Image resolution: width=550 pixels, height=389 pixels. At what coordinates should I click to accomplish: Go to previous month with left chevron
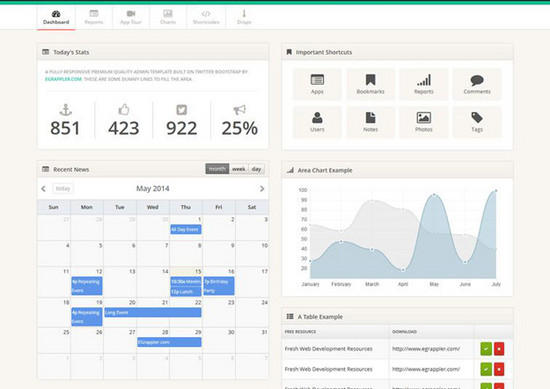coord(43,189)
